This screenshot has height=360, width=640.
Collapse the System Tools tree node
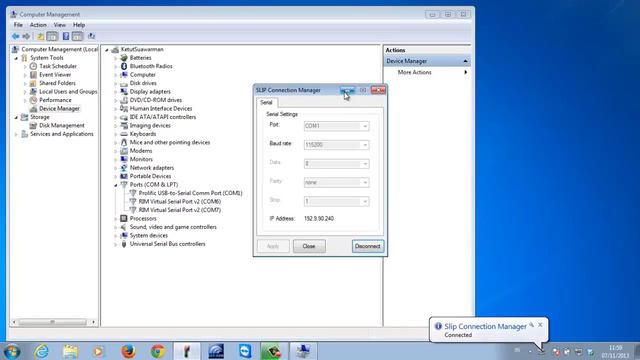coord(16,58)
